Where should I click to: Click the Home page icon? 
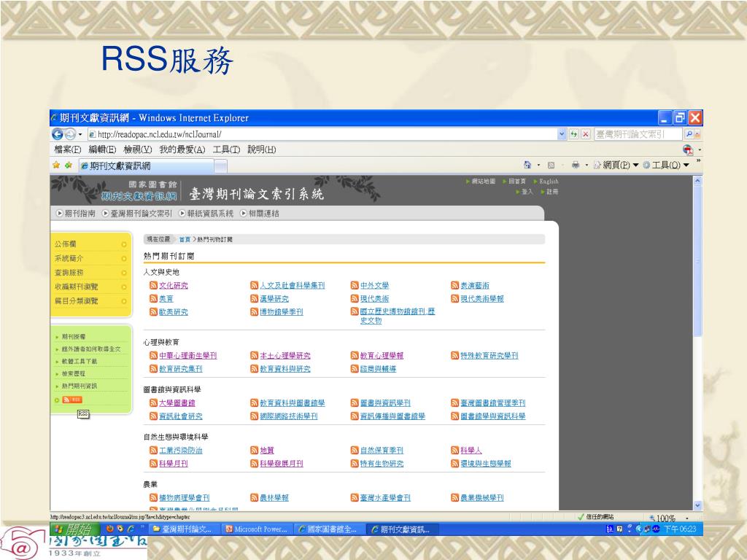[x=527, y=165]
